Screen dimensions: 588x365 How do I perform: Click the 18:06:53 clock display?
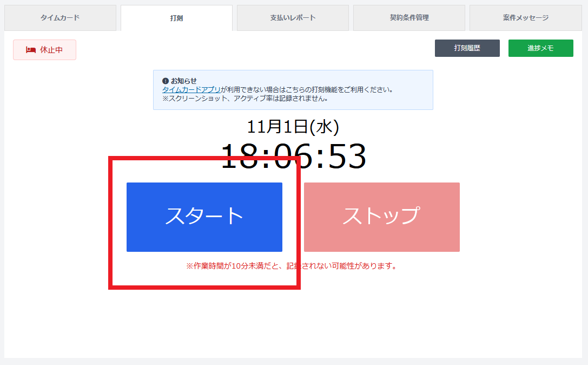point(293,157)
